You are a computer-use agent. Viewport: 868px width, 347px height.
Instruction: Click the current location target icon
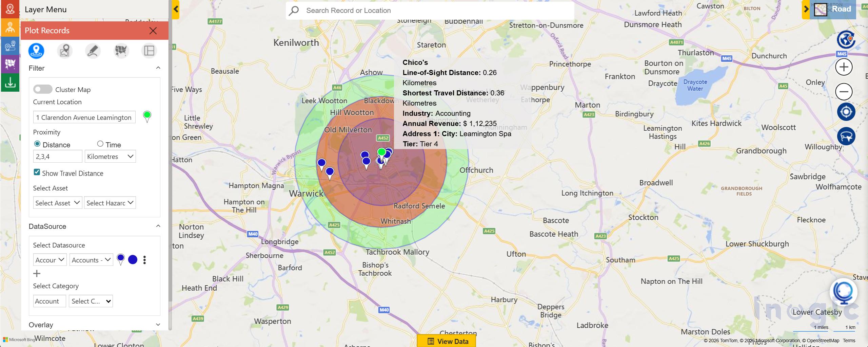846,111
